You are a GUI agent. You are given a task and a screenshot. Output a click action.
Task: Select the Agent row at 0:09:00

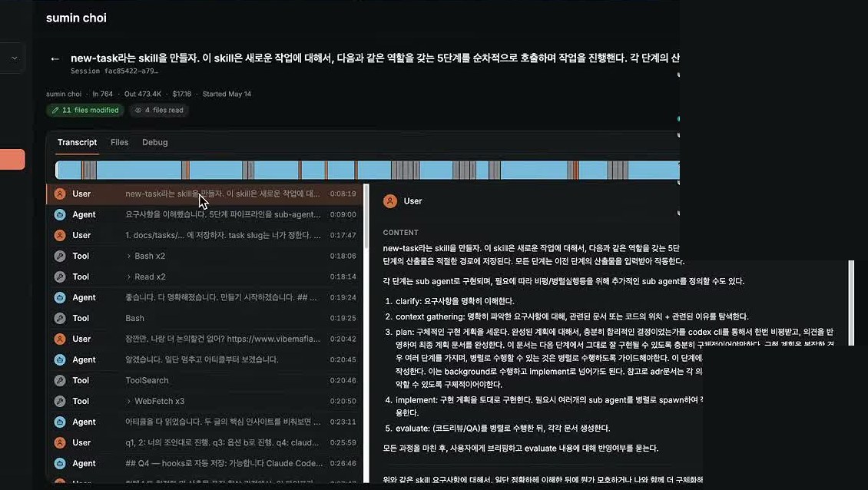pos(205,214)
